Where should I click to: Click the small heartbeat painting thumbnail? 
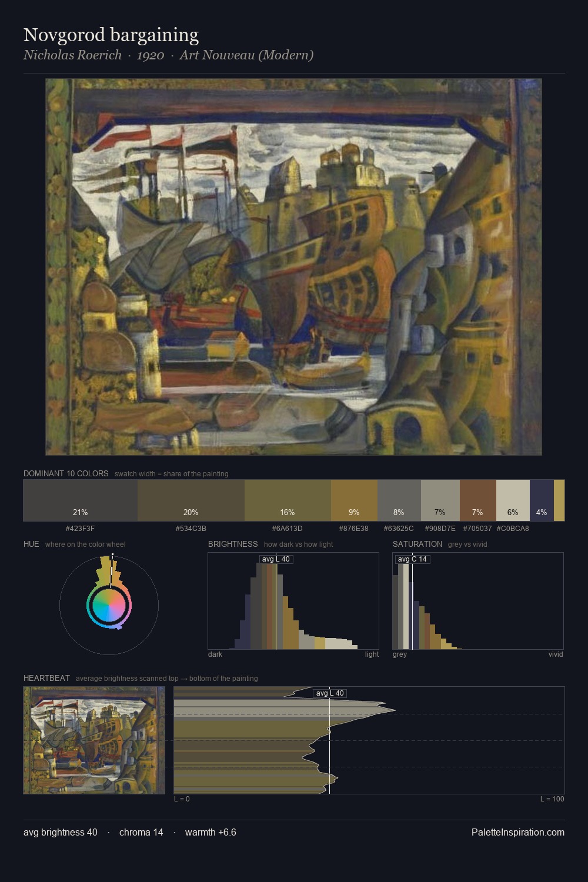coord(94,740)
